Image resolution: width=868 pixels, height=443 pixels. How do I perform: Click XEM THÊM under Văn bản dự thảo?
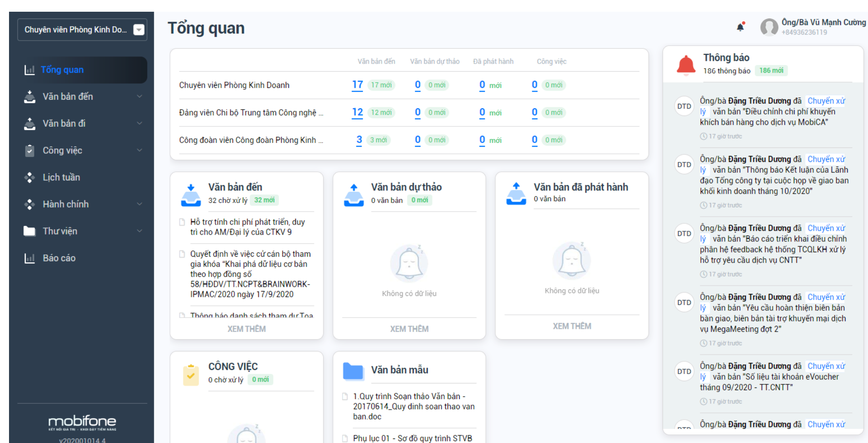(x=409, y=329)
